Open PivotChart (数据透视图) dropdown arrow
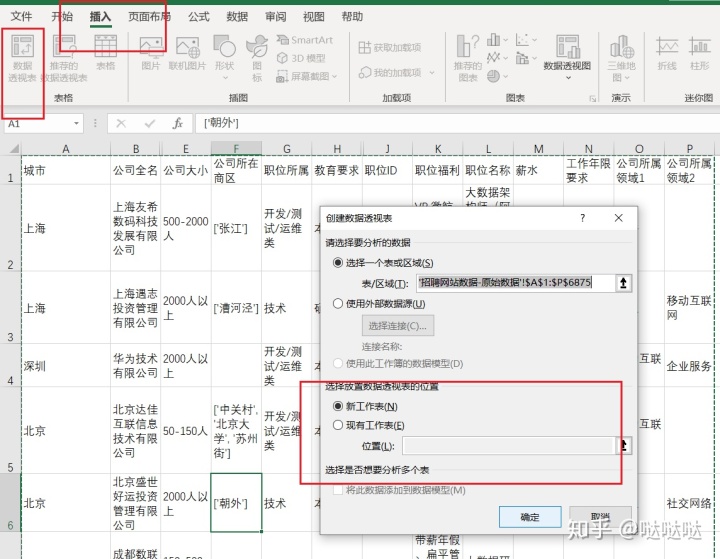Screen dimensions: 720x559 tap(568, 77)
